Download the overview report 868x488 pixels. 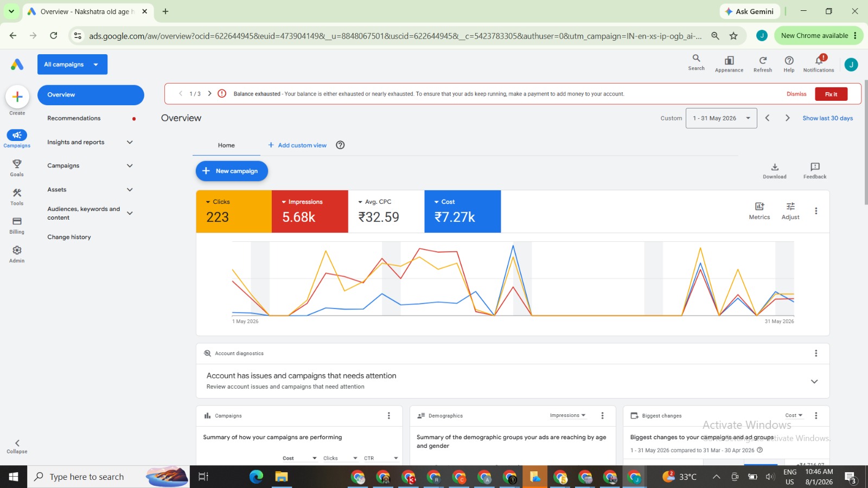click(x=775, y=167)
